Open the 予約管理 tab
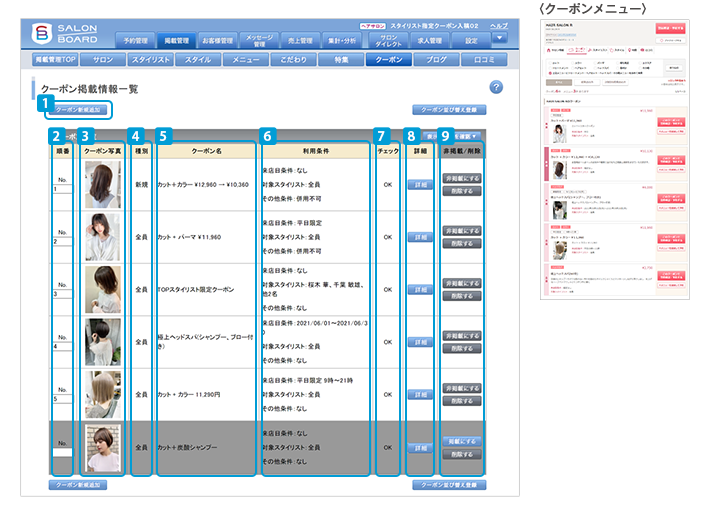Image resolution: width=710 pixels, height=524 pixels. (135, 40)
